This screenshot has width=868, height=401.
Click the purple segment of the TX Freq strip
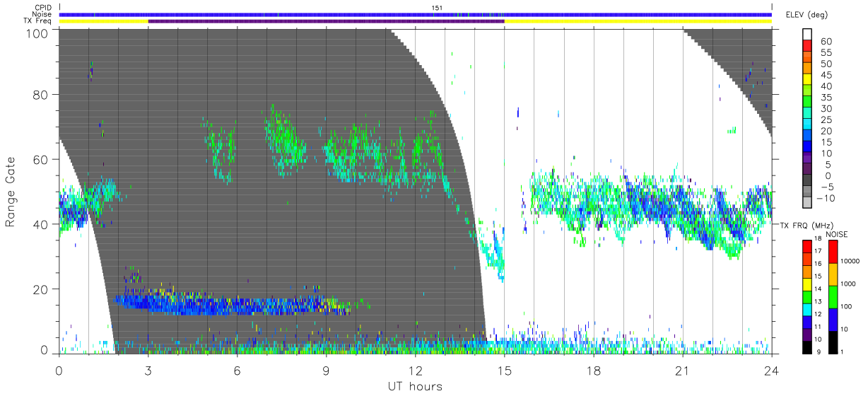[326, 21]
